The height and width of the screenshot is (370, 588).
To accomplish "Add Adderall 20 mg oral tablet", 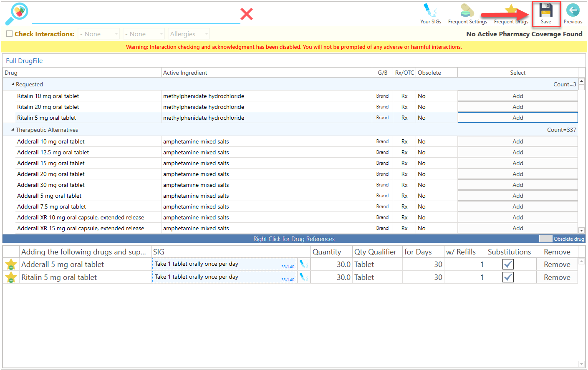I will click(518, 174).
